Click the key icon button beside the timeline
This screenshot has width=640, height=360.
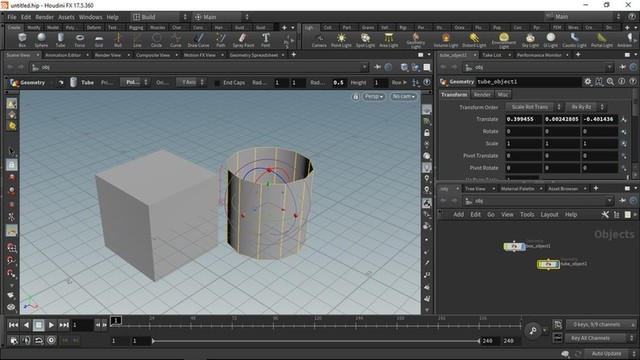click(x=533, y=331)
